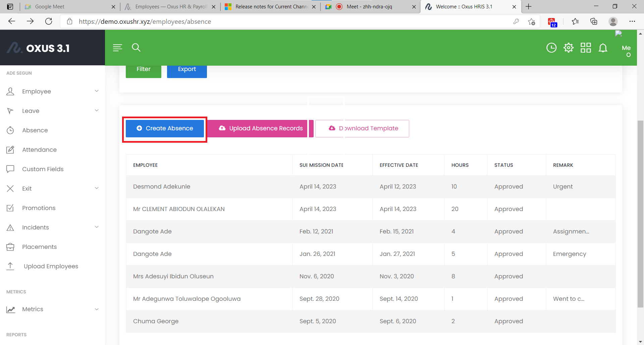Expand the Exit menu chevron

[x=97, y=188]
